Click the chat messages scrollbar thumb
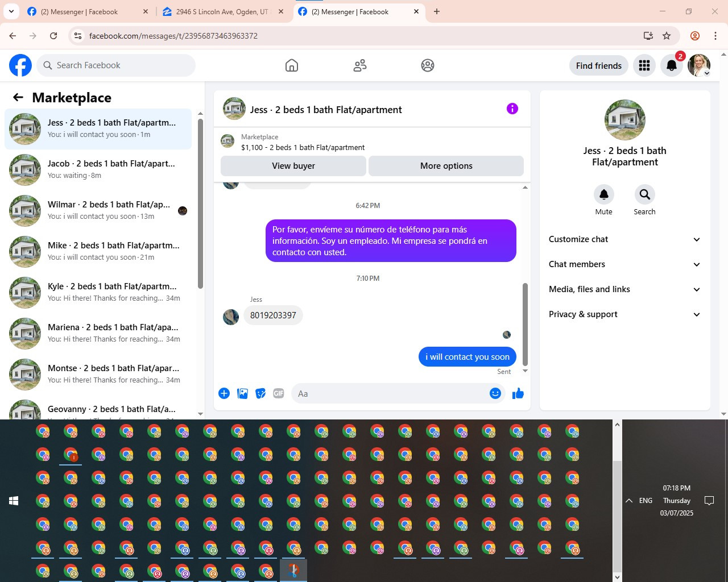 (x=525, y=325)
